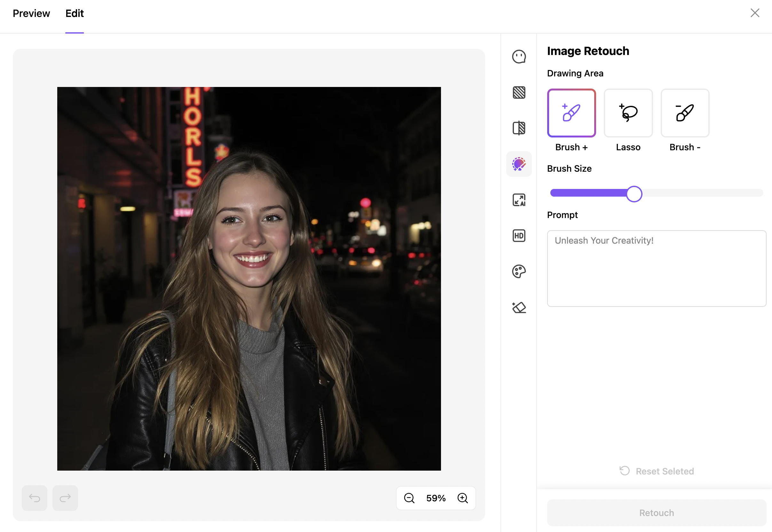Click the Brush Size slider handle

(x=634, y=194)
